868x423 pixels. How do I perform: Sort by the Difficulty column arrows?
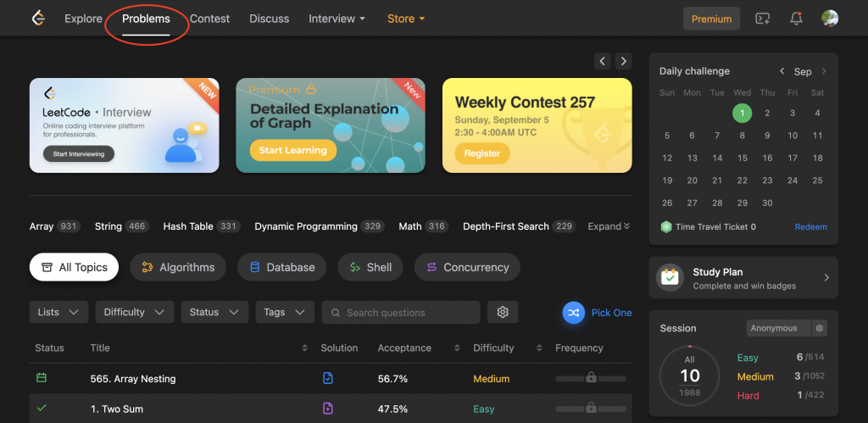click(x=539, y=348)
